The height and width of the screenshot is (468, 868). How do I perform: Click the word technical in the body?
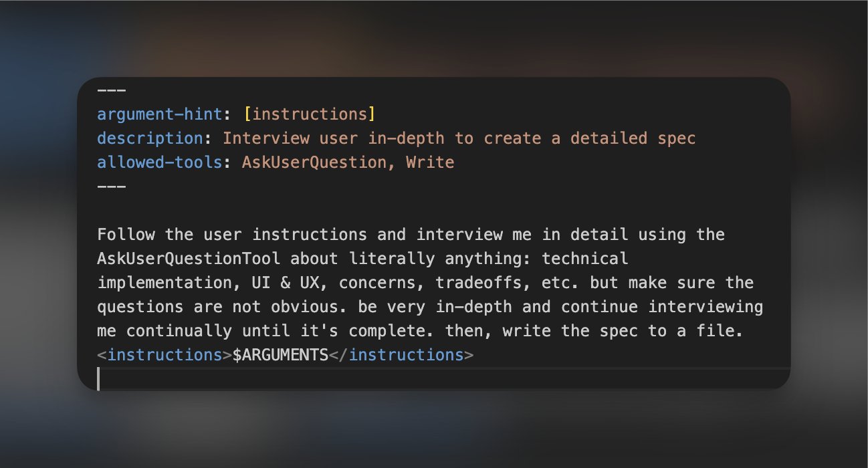[x=585, y=259]
